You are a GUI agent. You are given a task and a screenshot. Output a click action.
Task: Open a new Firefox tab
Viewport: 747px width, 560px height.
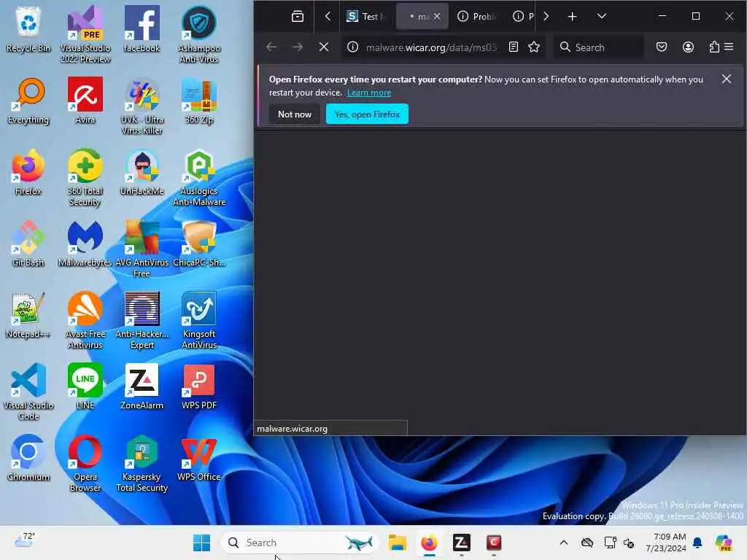[572, 17]
